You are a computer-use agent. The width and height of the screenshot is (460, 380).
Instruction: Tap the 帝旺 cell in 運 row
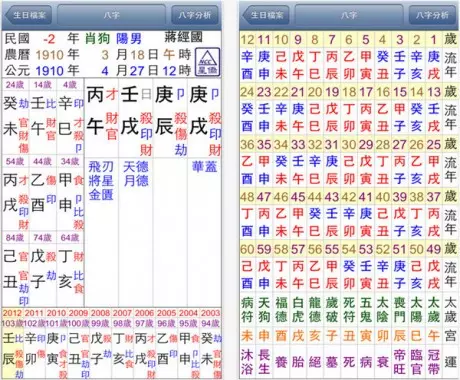pos(400,362)
